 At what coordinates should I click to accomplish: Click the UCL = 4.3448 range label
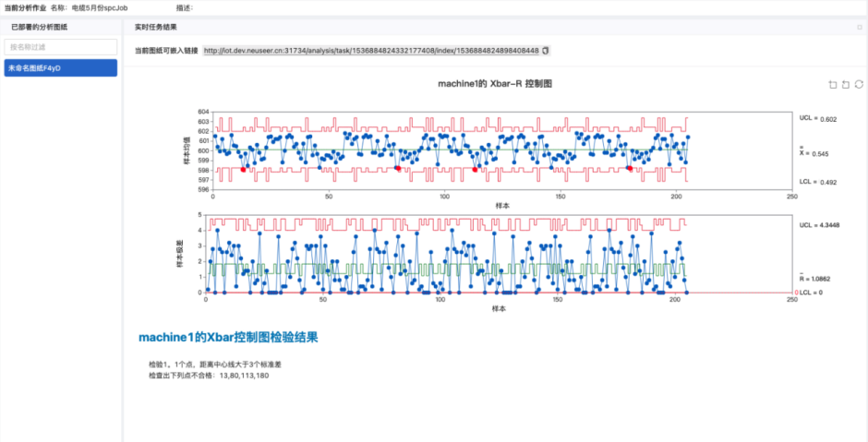point(820,224)
